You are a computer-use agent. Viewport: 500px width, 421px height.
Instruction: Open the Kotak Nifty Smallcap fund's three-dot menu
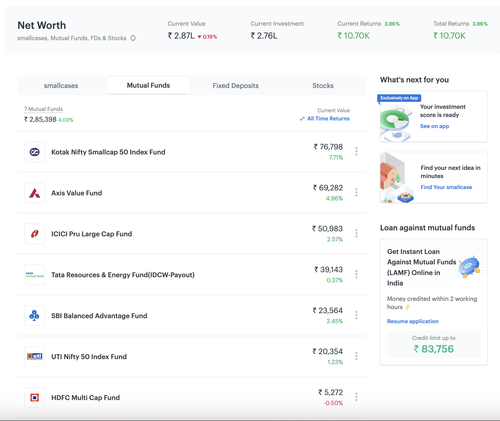point(356,151)
